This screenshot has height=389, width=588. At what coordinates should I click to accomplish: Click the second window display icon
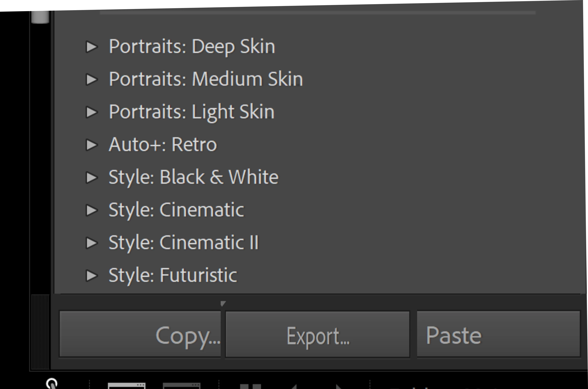pos(181,386)
